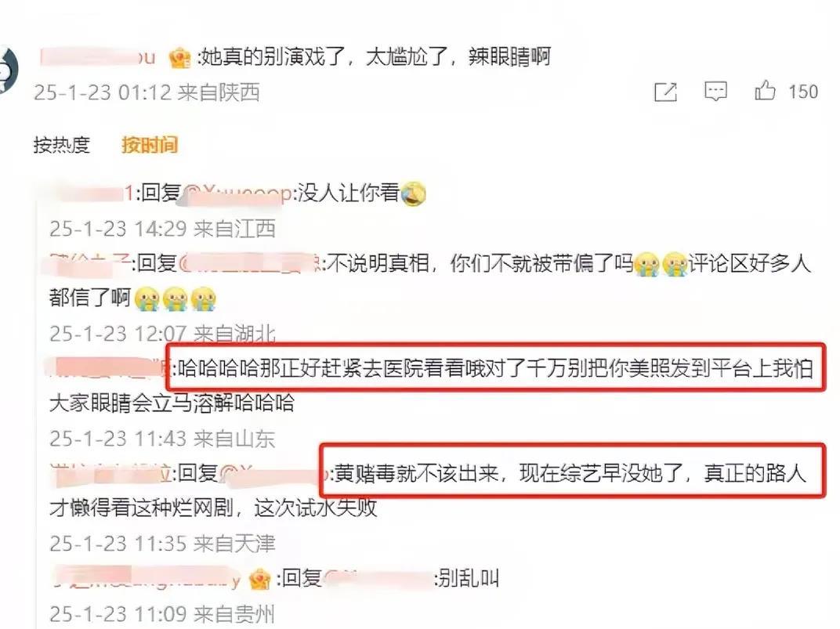Click the laughing-crying emoji after 没人让你看
Image resolution: width=840 pixels, height=629 pixels.
tap(413, 193)
